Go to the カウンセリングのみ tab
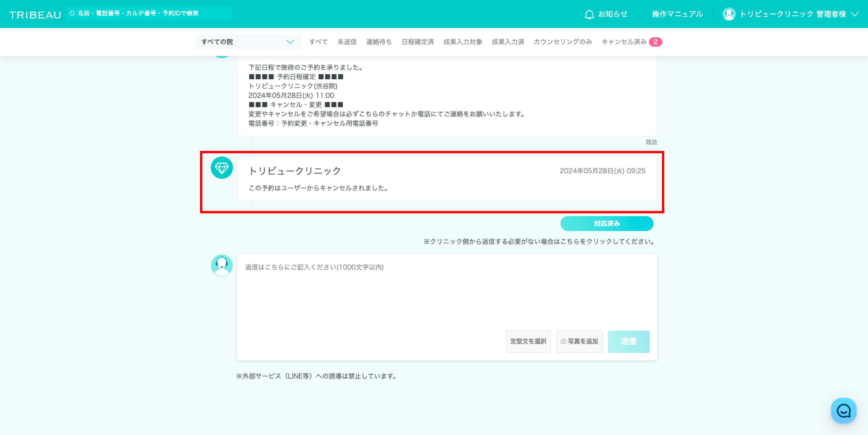This screenshot has height=435, width=868. click(x=562, y=42)
